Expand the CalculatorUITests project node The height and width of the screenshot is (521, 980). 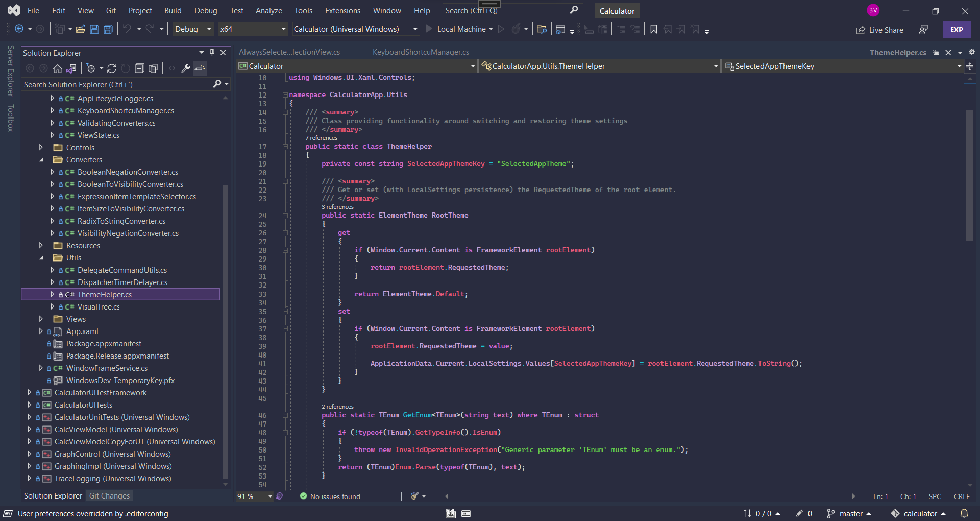[29, 405]
